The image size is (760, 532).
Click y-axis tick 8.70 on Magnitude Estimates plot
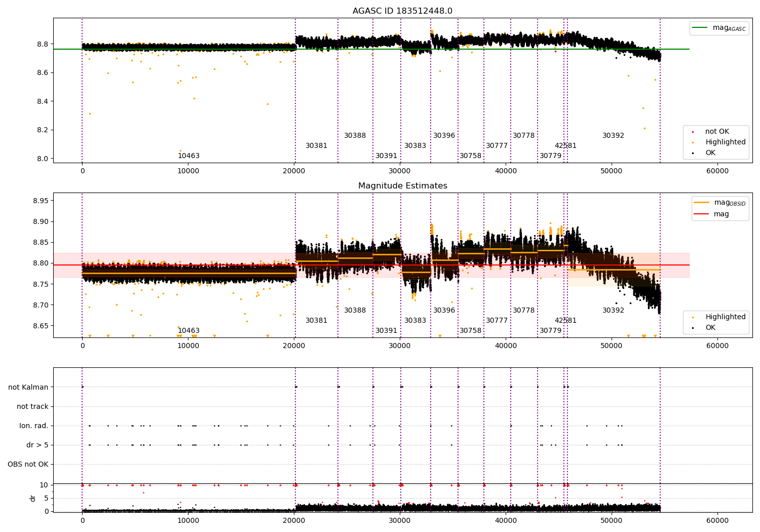click(x=41, y=306)
